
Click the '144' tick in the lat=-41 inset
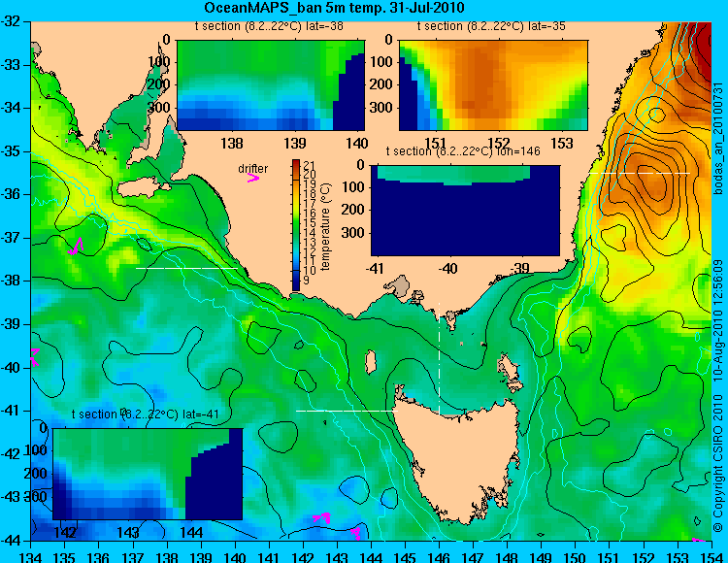tap(191, 532)
